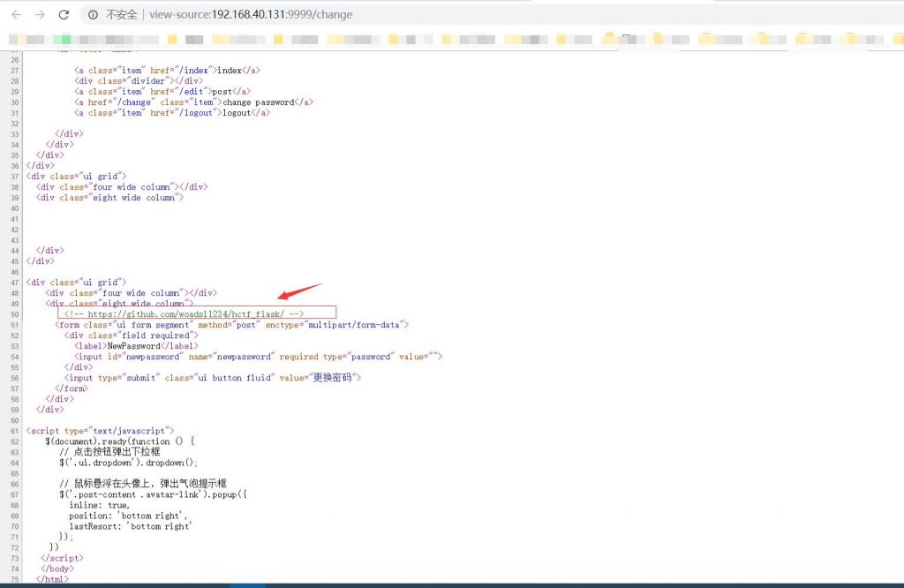904x588 pixels.
Task: Click the "change password" anchor text on line 30
Action: (x=259, y=102)
